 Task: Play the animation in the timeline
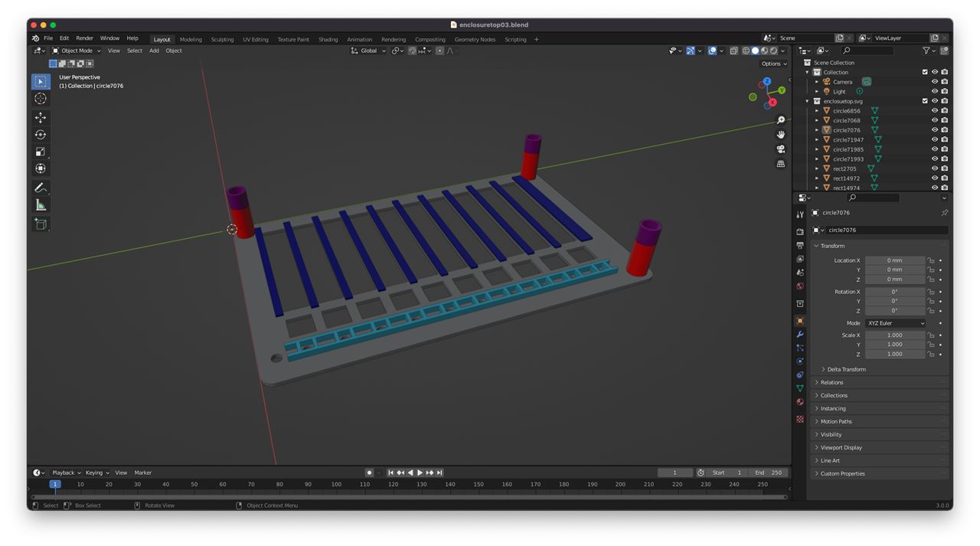420,472
